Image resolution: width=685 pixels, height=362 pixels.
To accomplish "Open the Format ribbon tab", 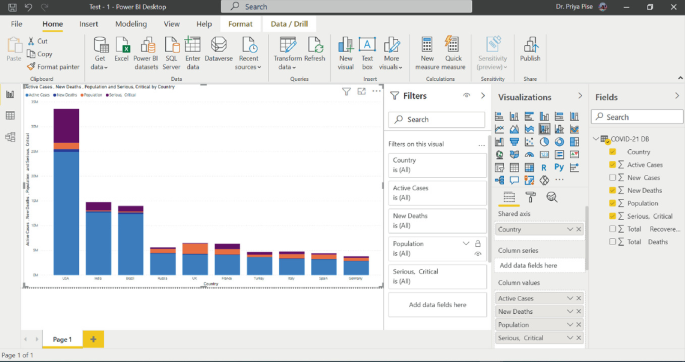I will click(x=240, y=24).
